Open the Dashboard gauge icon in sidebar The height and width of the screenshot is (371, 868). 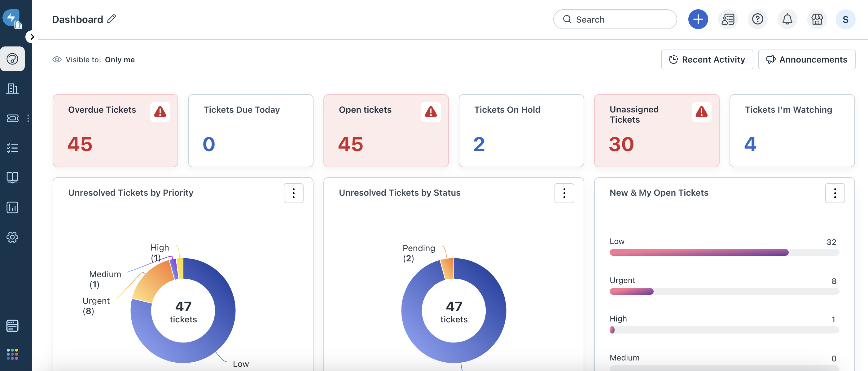click(x=12, y=59)
